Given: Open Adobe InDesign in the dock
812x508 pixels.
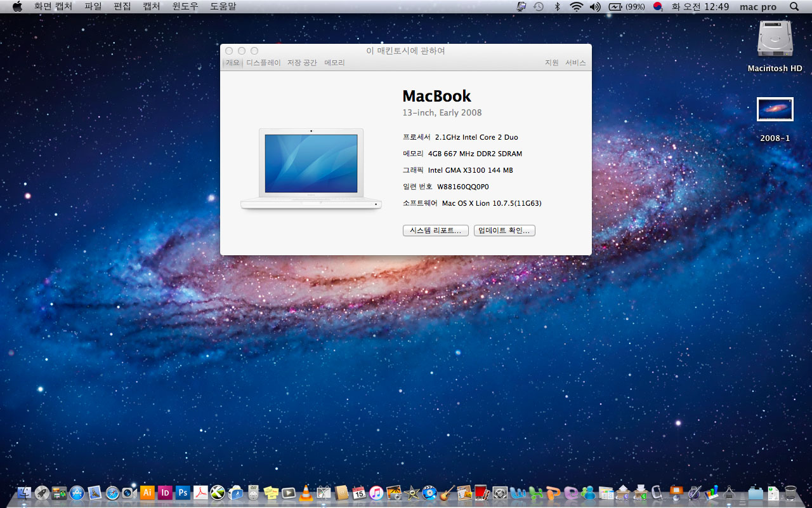Looking at the screenshot, I should click(165, 492).
